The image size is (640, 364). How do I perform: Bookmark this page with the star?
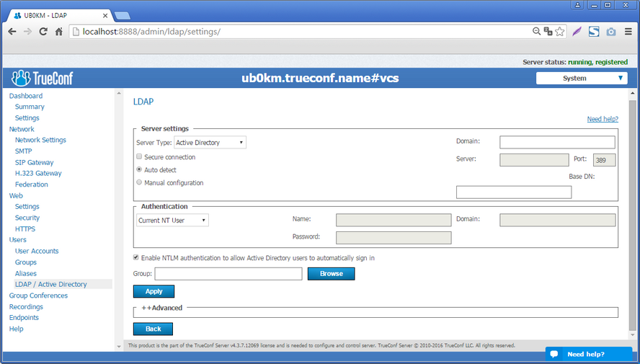pyautogui.click(x=559, y=32)
